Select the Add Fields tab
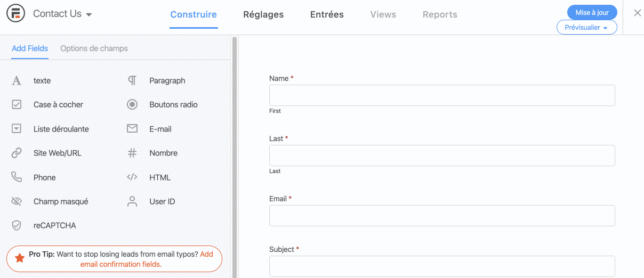The height and width of the screenshot is (278, 644). (x=30, y=48)
